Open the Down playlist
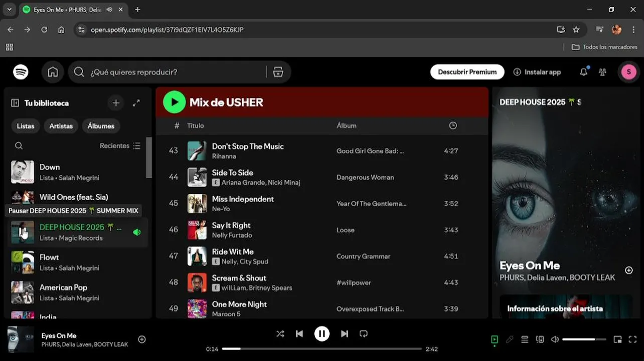Image resolution: width=644 pixels, height=361 pixels. (78, 172)
